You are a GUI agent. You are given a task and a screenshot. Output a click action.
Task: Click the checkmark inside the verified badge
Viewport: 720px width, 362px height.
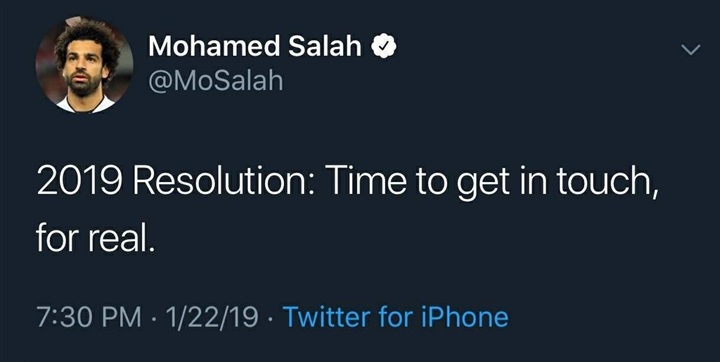coord(383,46)
